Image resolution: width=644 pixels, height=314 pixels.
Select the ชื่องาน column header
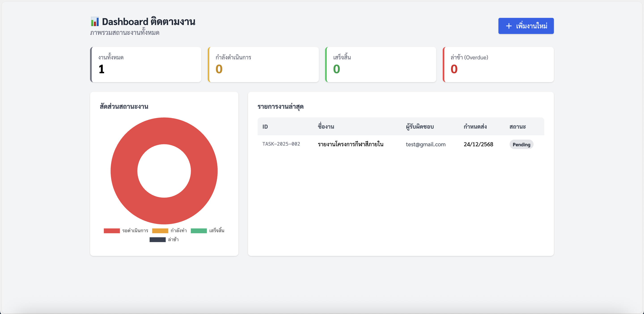pyautogui.click(x=326, y=127)
